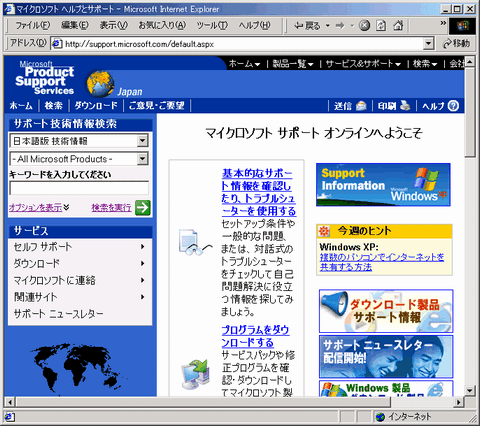
Task: Go to the Home page icon in toolbar
Action: (398, 26)
